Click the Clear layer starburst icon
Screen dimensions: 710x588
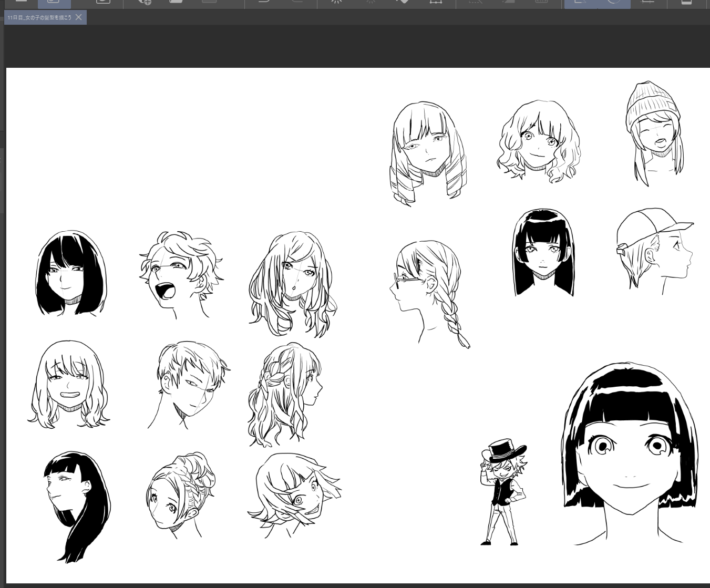(336, 2)
